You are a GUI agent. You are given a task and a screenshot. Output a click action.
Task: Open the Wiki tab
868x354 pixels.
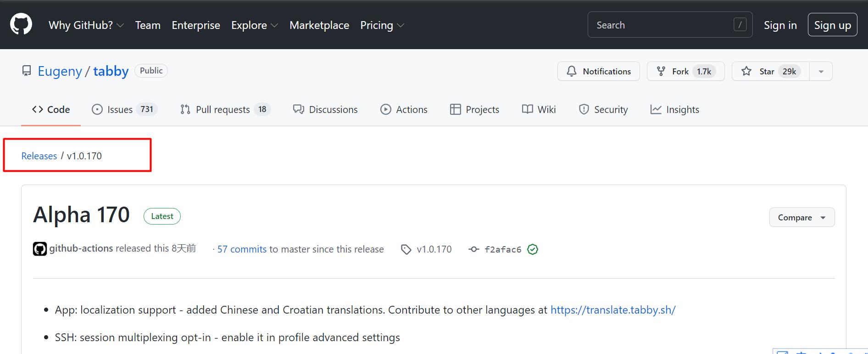pyautogui.click(x=539, y=110)
